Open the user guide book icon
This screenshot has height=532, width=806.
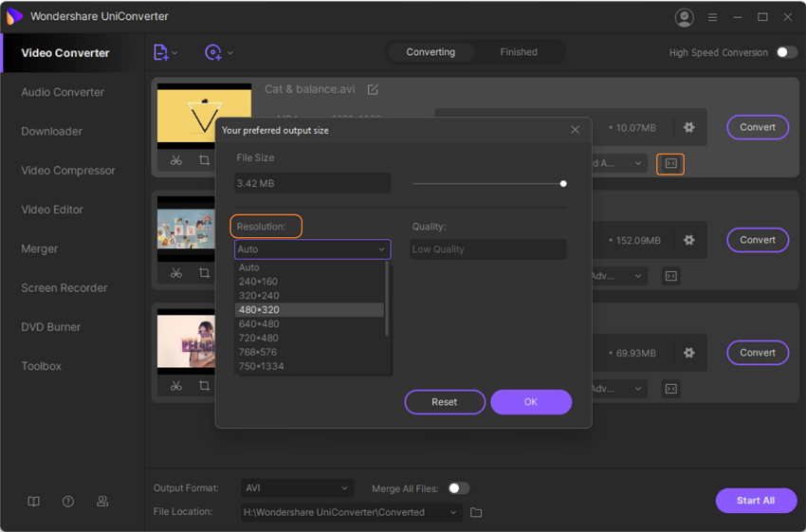pyautogui.click(x=33, y=501)
